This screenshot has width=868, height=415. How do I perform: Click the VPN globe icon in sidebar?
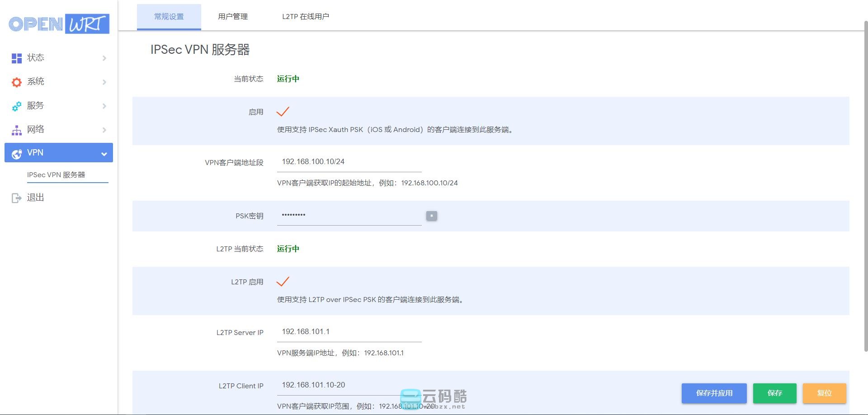point(17,154)
